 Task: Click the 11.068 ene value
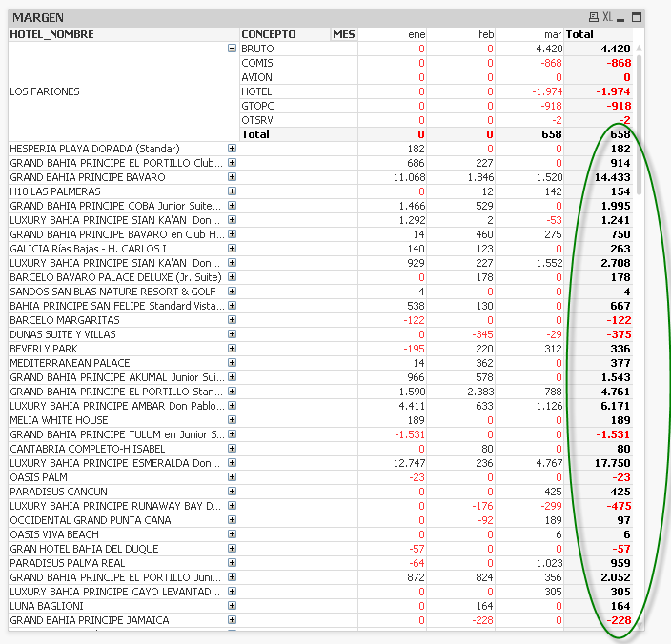coord(409,177)
